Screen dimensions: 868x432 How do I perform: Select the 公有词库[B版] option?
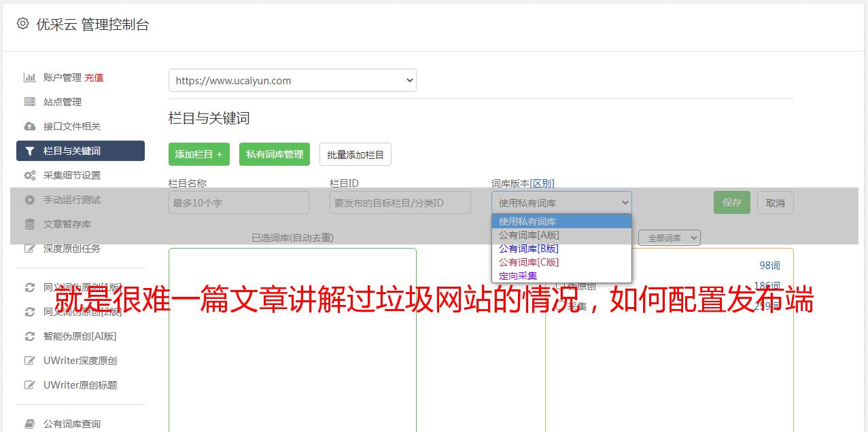(x=561, y=249)
